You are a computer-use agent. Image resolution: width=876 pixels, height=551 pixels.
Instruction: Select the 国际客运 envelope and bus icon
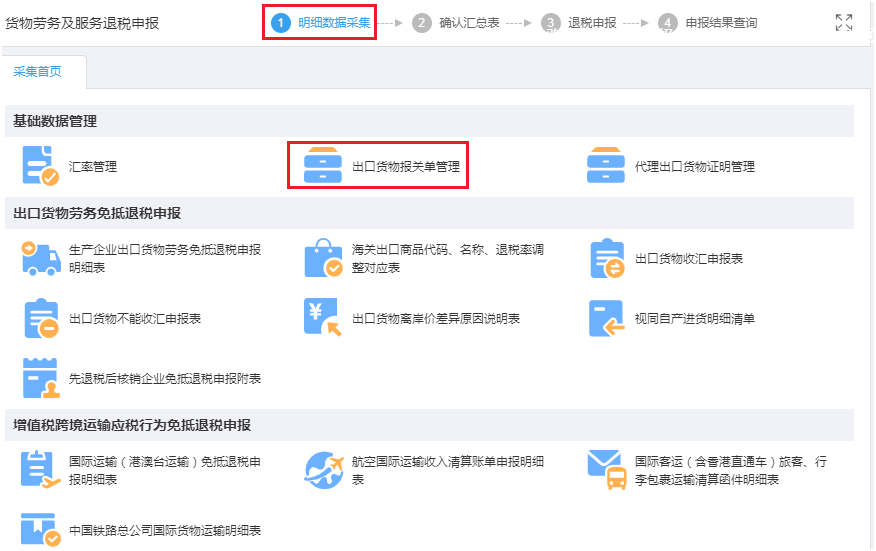606,470
